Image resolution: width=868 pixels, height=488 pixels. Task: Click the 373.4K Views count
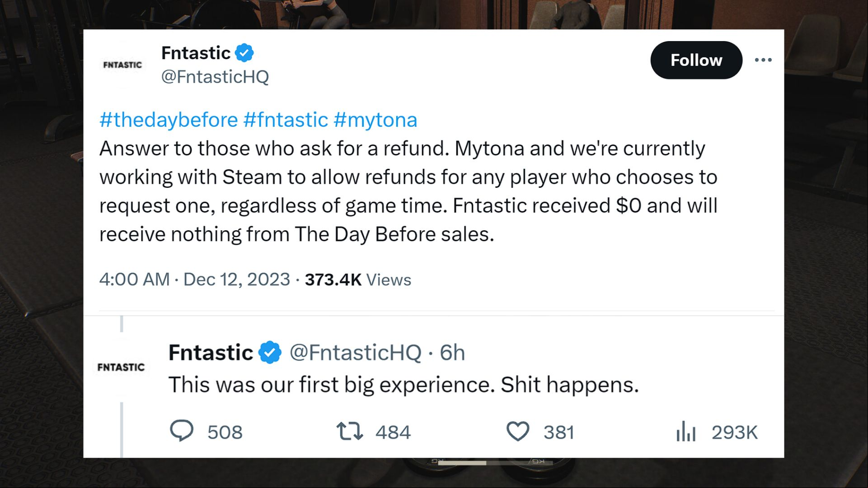[358, 279]
